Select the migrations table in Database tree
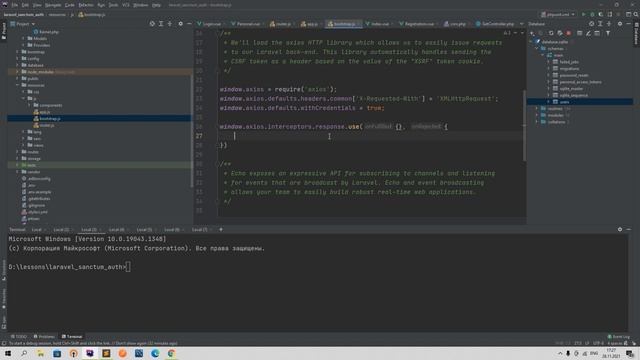The image size is (640, 360). click(569, 69)
